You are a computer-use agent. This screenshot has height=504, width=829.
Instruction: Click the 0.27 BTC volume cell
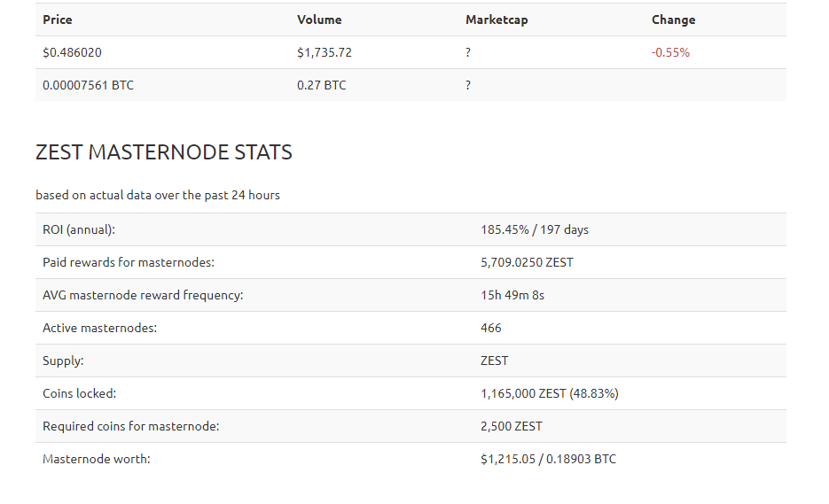[322, 85]
